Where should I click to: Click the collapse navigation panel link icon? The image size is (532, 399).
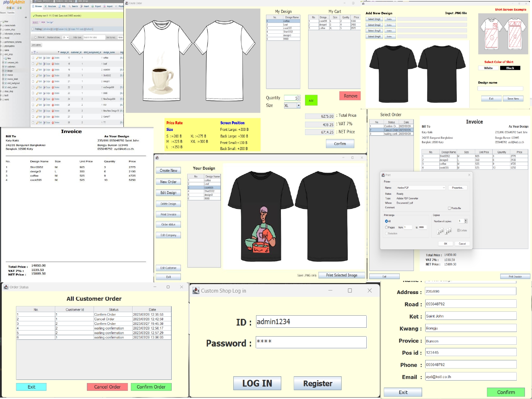tap(26, 17)
